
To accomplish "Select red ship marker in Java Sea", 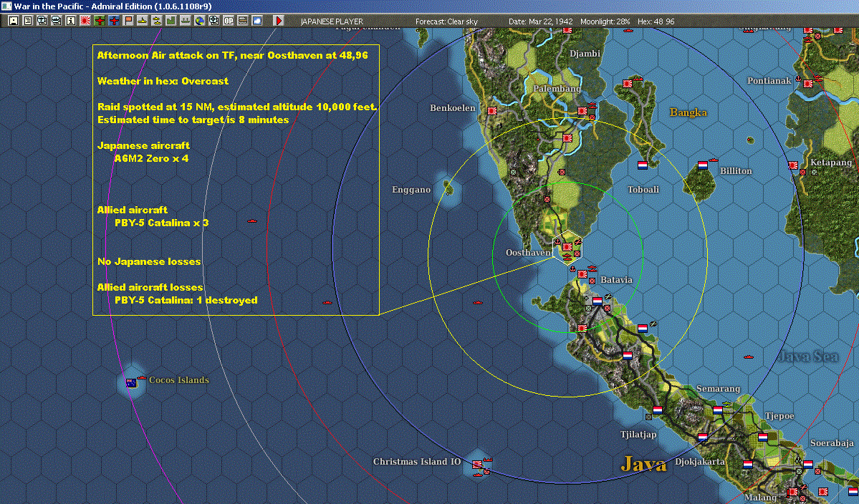I will (749, 357).
